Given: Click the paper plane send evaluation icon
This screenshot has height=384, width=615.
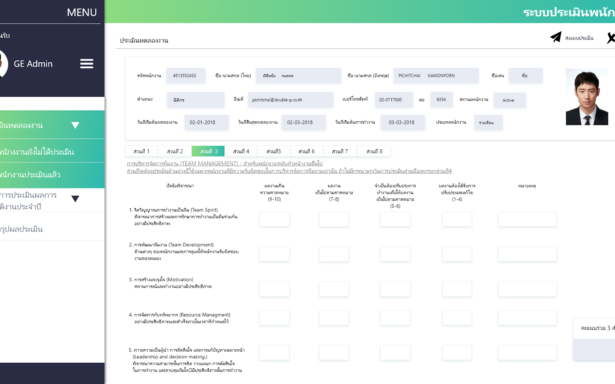Looking at the screenshot, I should [x=556, y=37].
